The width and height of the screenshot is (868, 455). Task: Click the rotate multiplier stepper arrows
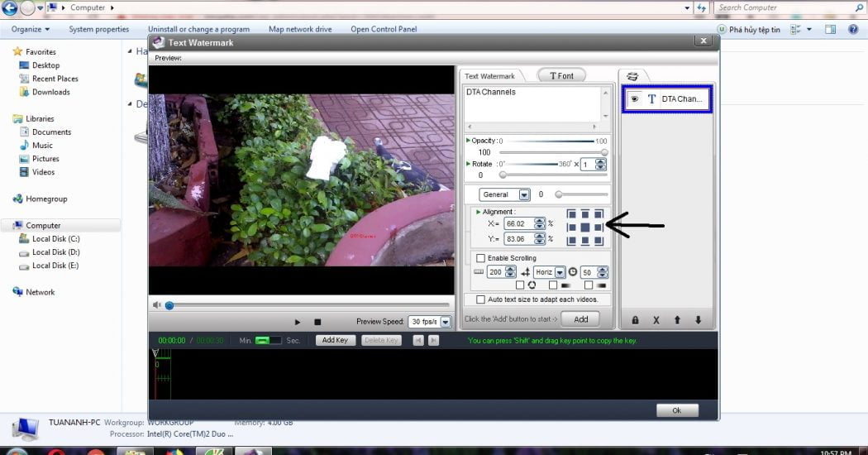click(x=601, y=165)
